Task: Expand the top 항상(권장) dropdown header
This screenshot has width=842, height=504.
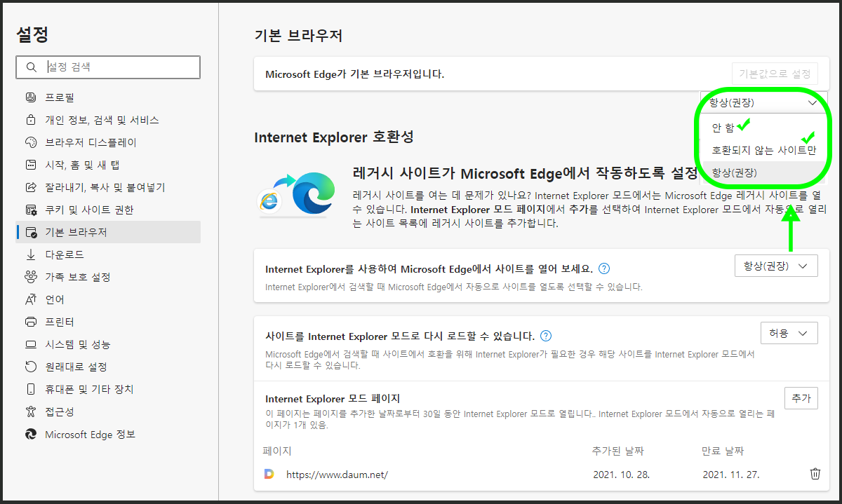Action: click(x=764, y=102)
